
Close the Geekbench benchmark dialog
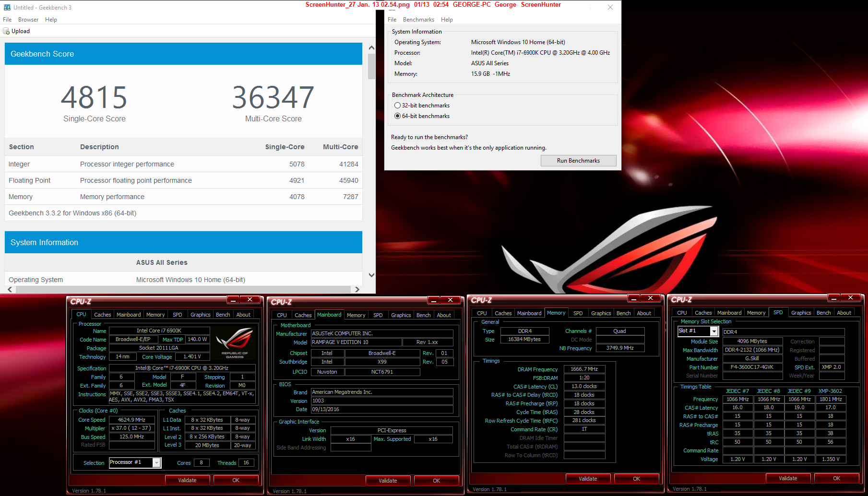coord(610,7)
